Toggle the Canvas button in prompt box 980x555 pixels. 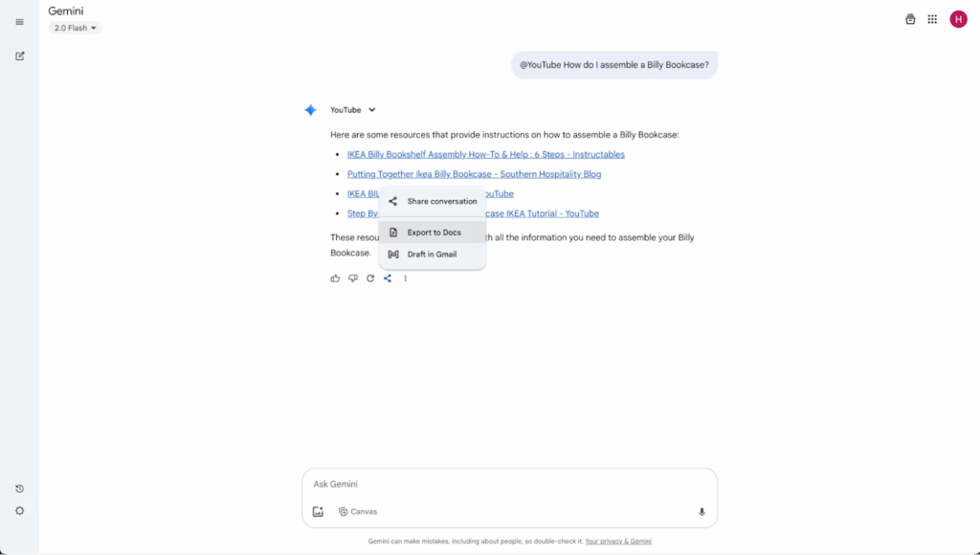coord(358,512)
